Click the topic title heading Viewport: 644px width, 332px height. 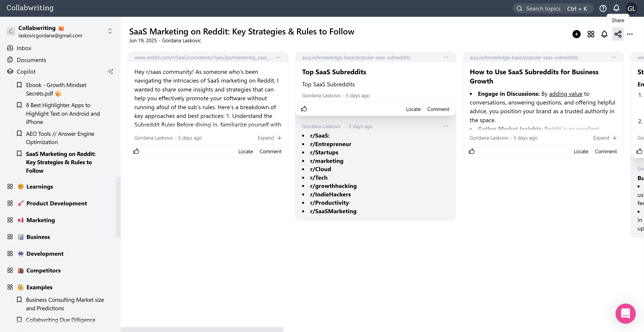click(x=241, y=32)
